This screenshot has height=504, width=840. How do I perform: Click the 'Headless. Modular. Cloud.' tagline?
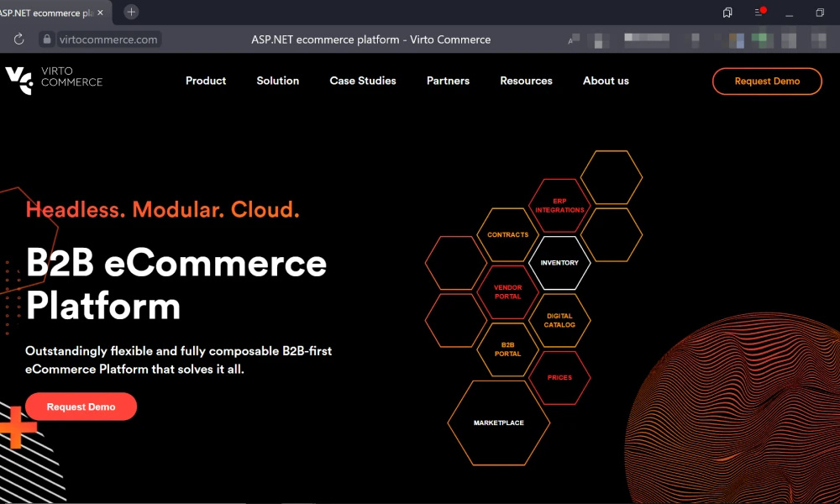click(x=162, y=209)
